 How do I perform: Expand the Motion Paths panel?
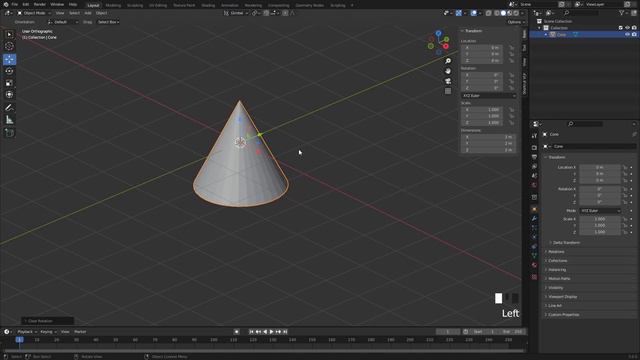tap(558, 279)
